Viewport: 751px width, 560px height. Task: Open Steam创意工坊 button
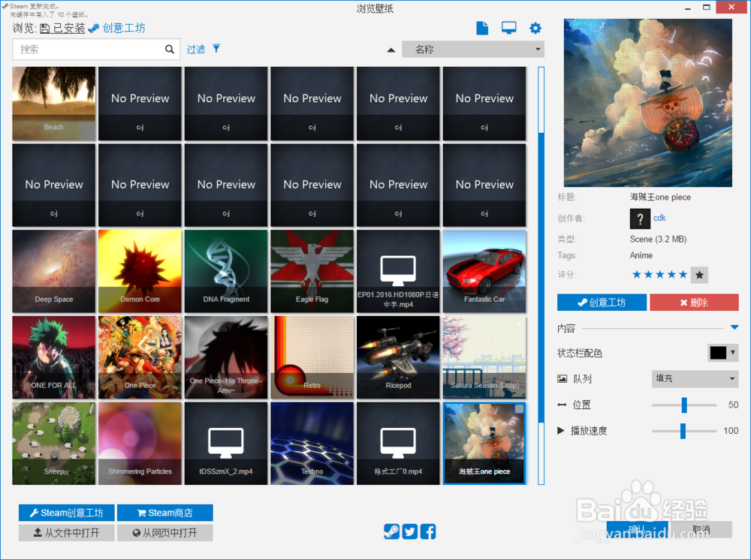click(x=67, y=513)
